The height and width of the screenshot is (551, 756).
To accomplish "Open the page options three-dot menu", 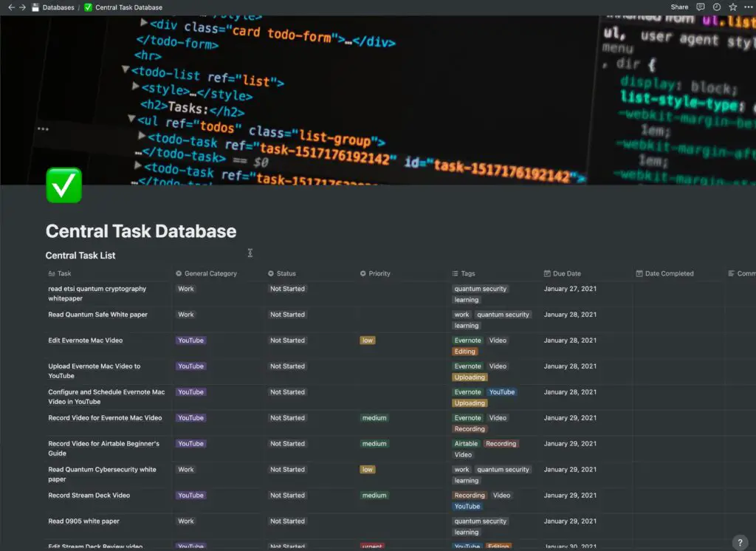I will click(749, 7).
